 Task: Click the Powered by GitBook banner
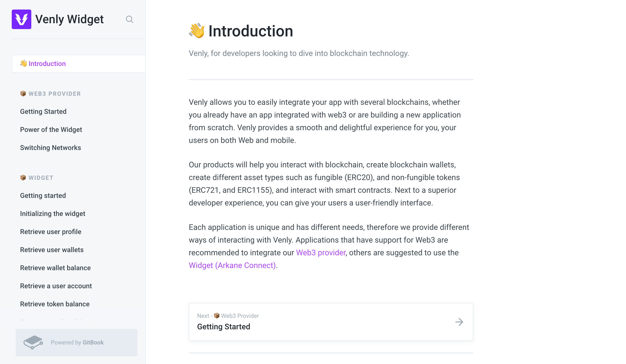pyautogui.click(x=77, y=343)
